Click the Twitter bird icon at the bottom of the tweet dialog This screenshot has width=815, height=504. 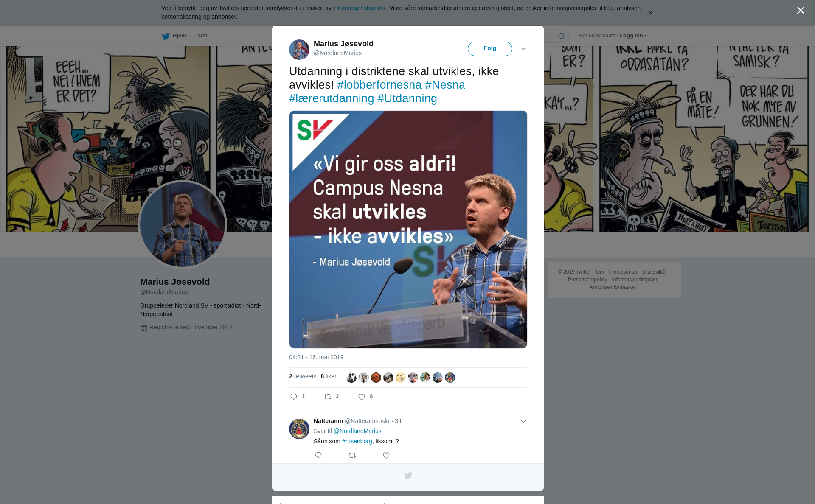click(x=408, y=476)
